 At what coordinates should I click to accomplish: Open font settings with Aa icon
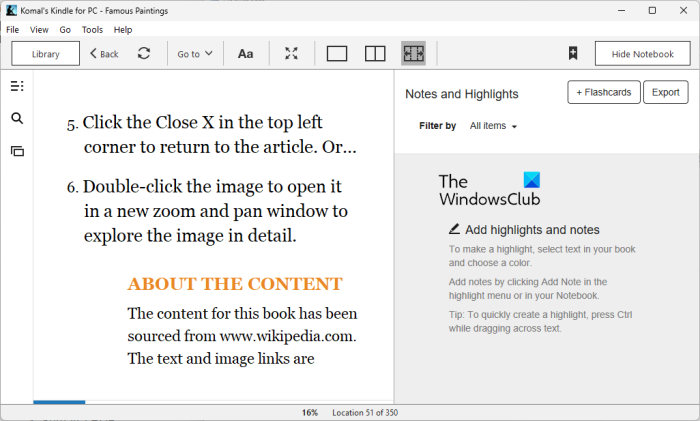point(246,54)
